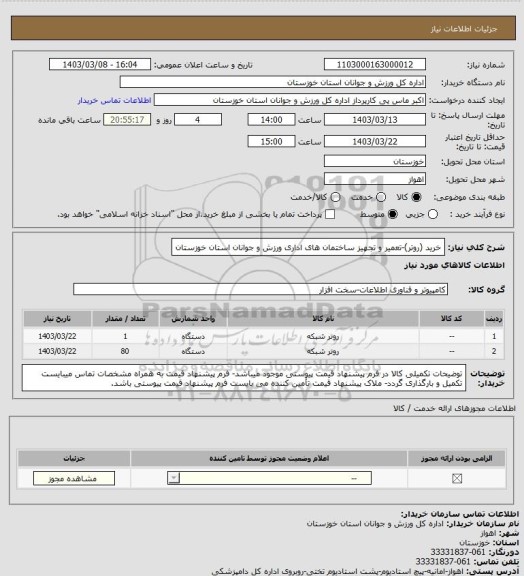The width and height of the screenshot is (524, 576).
Task: Click the response deadline date 1403/03/13
Action: [375, 120]
